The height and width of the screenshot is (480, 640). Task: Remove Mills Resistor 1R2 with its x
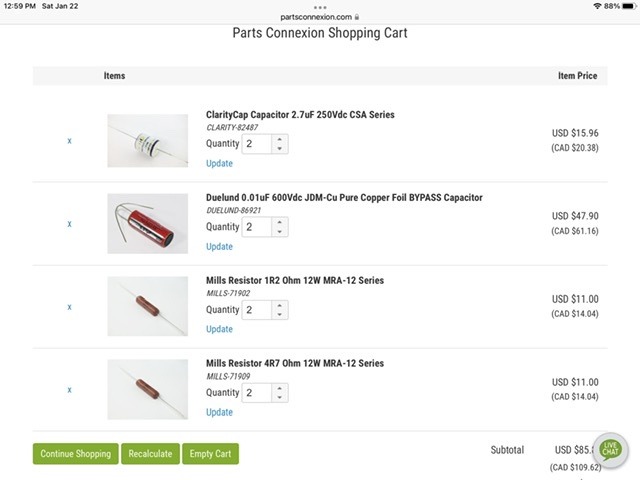pyautogui.click(x=69, y=307)
